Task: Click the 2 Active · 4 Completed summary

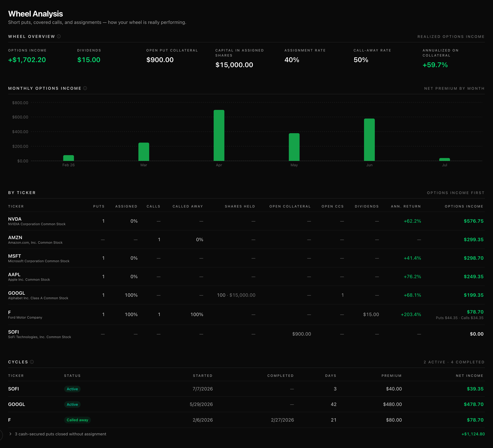Action: [x=454, y=362]
